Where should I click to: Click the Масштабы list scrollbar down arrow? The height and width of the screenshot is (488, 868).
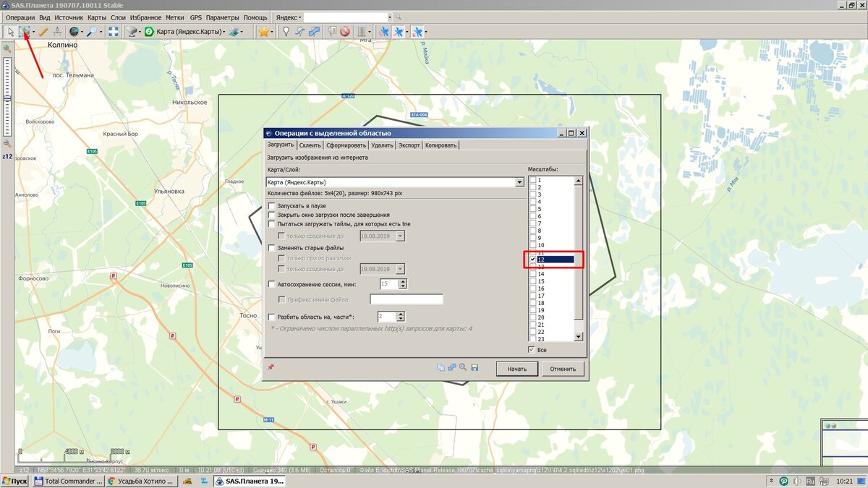(x=577, y=337)
